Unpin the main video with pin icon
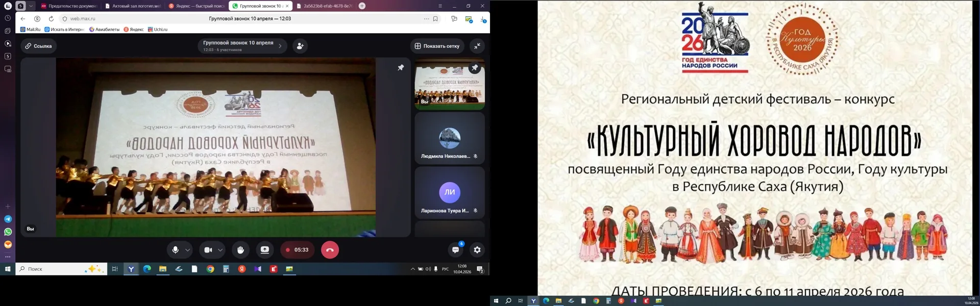This screenshot has height=306, width=980. click(401, 67)
